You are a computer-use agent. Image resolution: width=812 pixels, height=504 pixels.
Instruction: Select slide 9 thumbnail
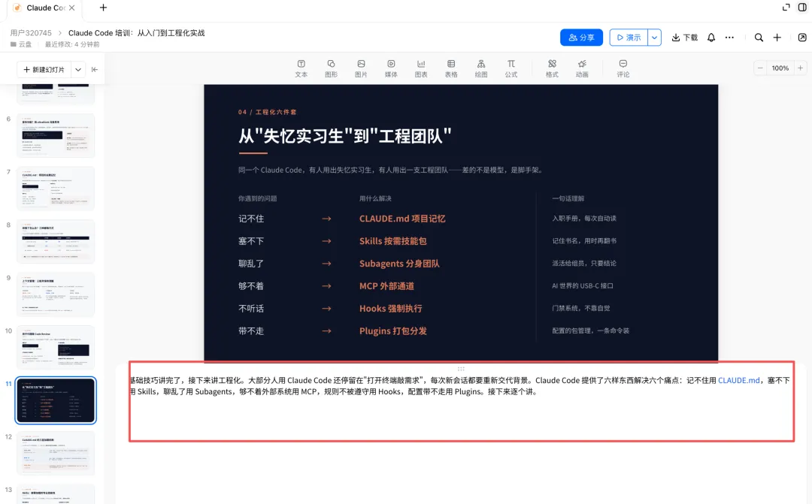pos(56,294)
